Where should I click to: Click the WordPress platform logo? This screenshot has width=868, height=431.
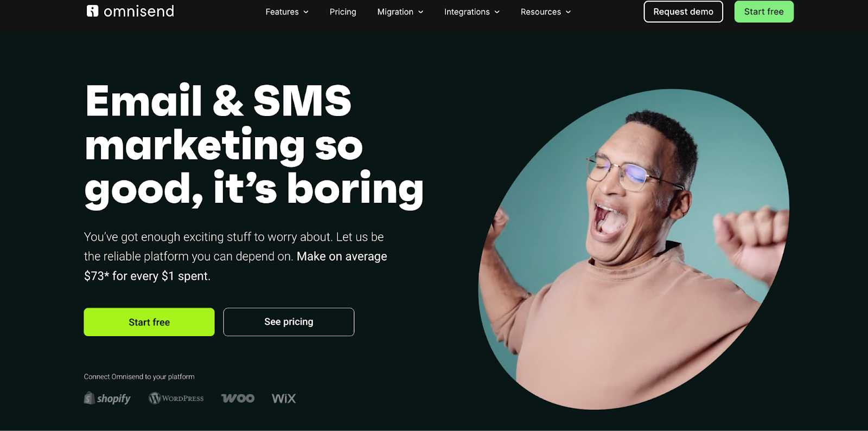pos(176,398)
